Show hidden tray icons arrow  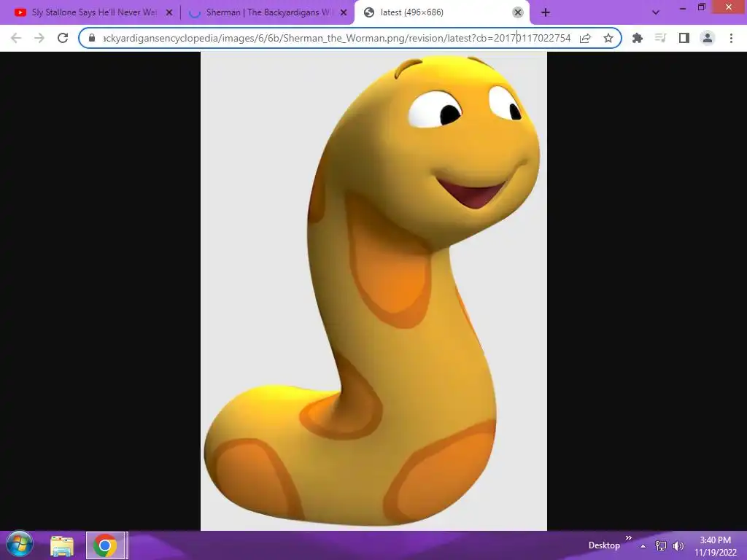pyautogui.click(x=643, y=546)
